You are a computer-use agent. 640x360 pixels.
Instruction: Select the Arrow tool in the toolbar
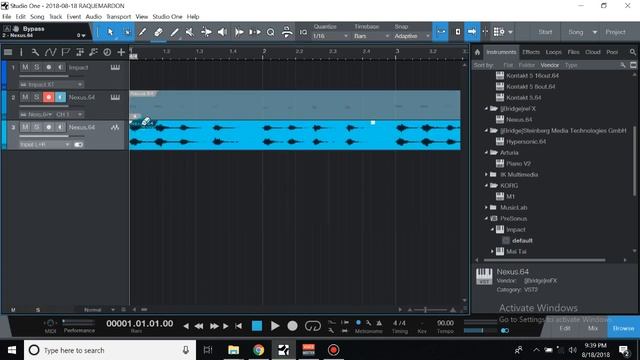(110, 32)
